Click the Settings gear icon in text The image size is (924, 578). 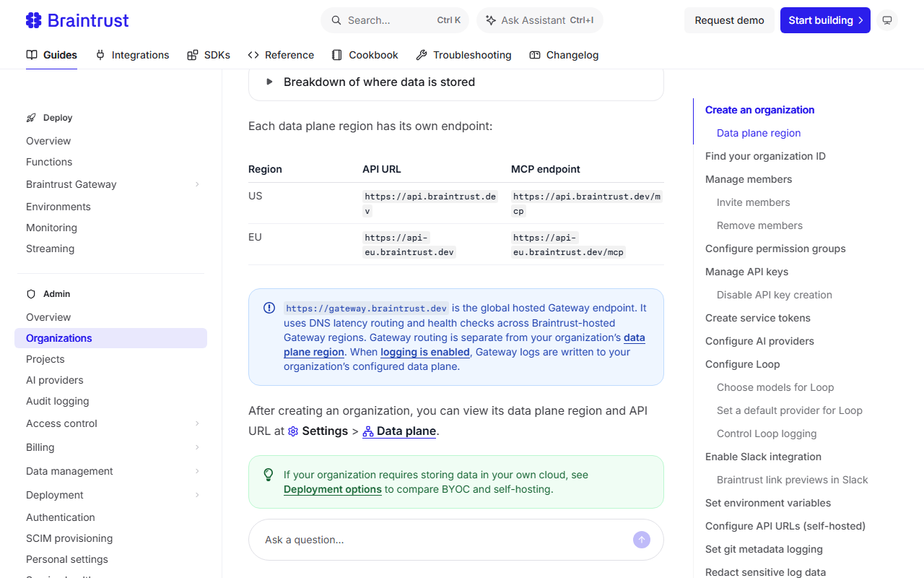(293, 431)
